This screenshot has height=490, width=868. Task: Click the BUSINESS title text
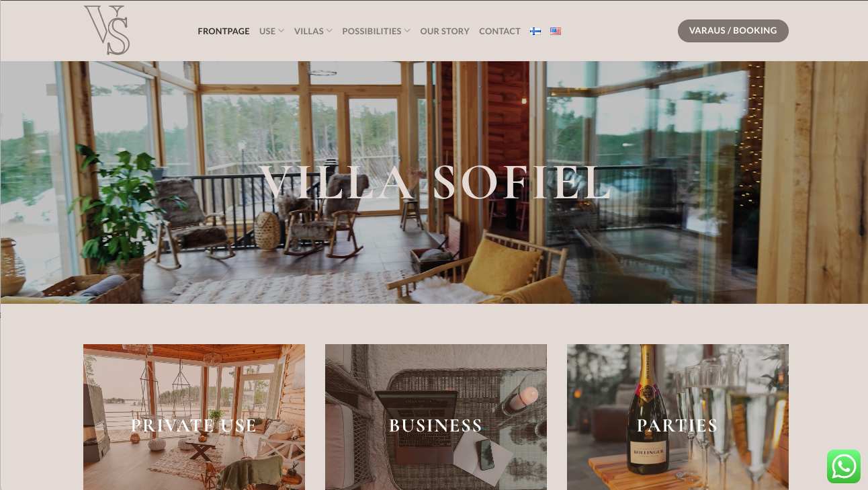(435, 425)
